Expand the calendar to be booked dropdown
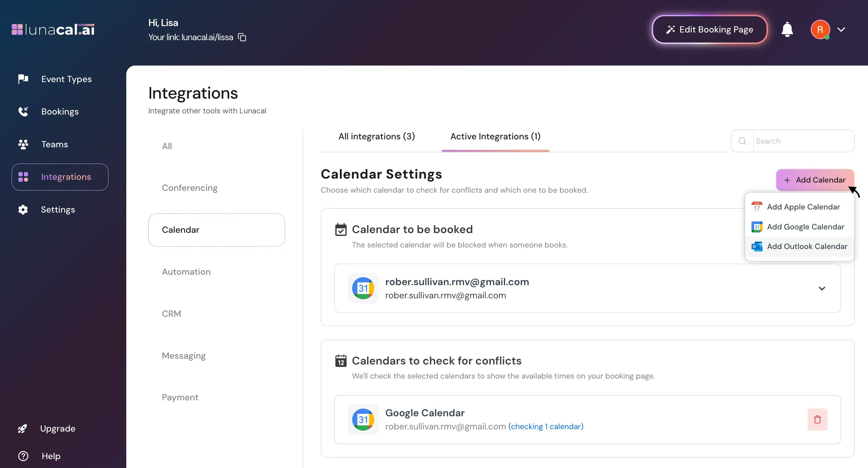Image resolution: width=868 pixels, height=468 pixels. [821, 288]
